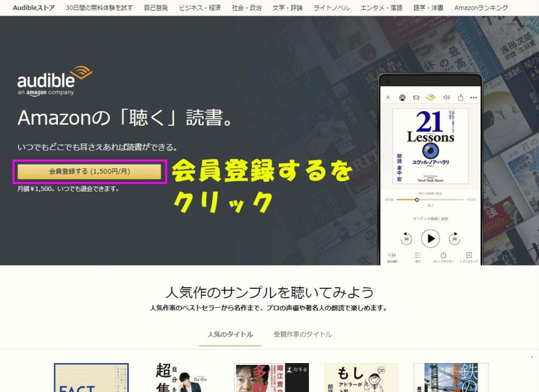Tap the volume speaker icon in the player
Image resolution: width=539 pixels, height=392 pixels.
click(446, 97)
